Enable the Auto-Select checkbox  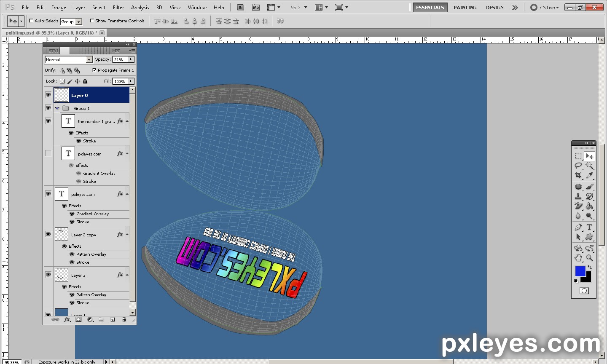[31, 21]
